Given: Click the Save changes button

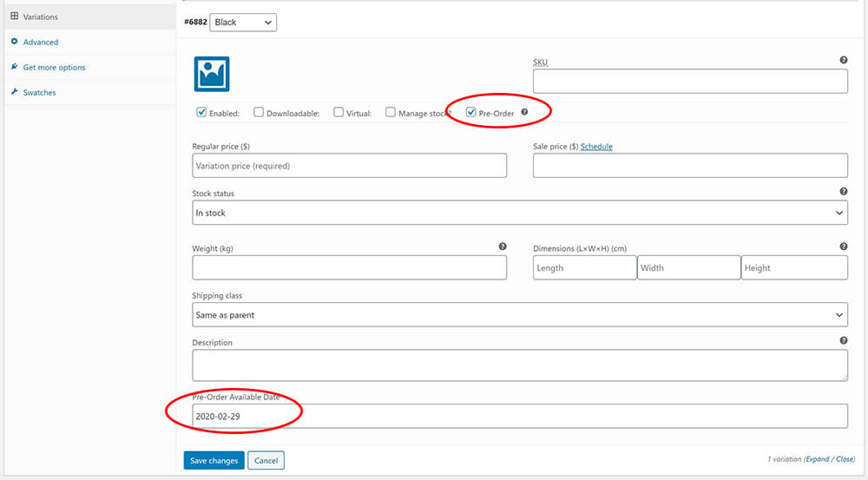Looking at the screenshot, I should coord(213,461).
